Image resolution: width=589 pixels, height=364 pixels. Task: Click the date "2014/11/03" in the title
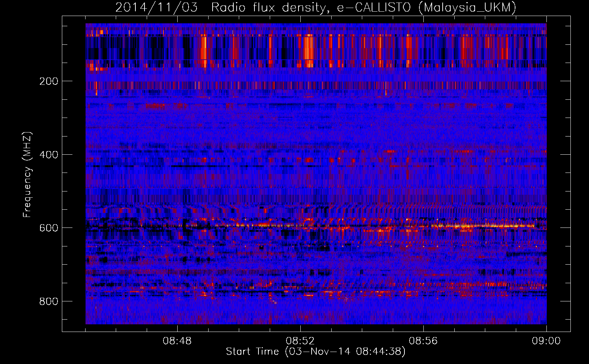(157, 8)
